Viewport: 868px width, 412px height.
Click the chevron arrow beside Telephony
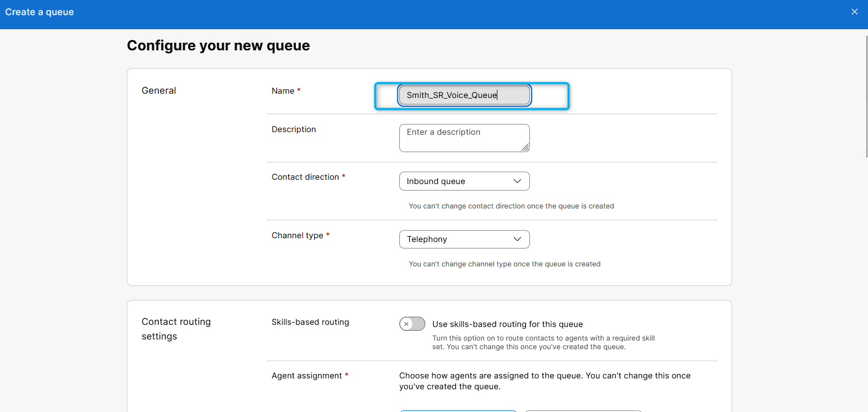click(517, 239)
